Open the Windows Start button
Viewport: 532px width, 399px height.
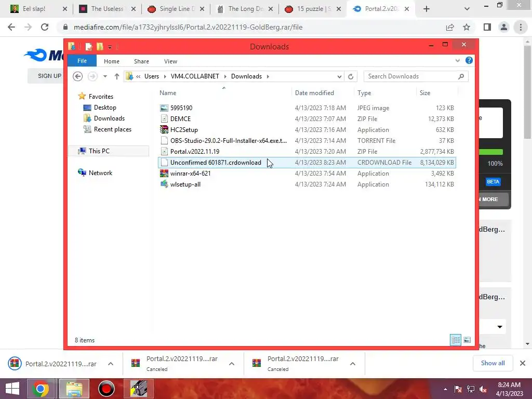(12, 389)
